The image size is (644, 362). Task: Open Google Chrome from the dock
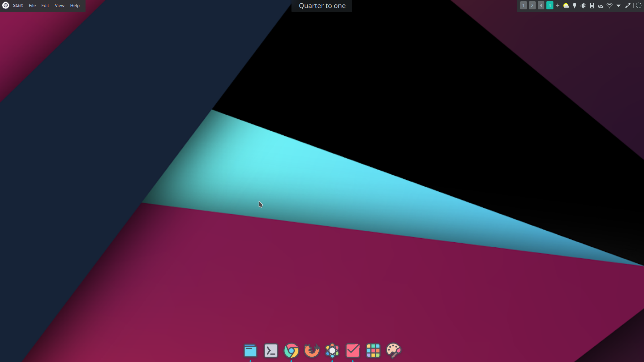point(291,351)
